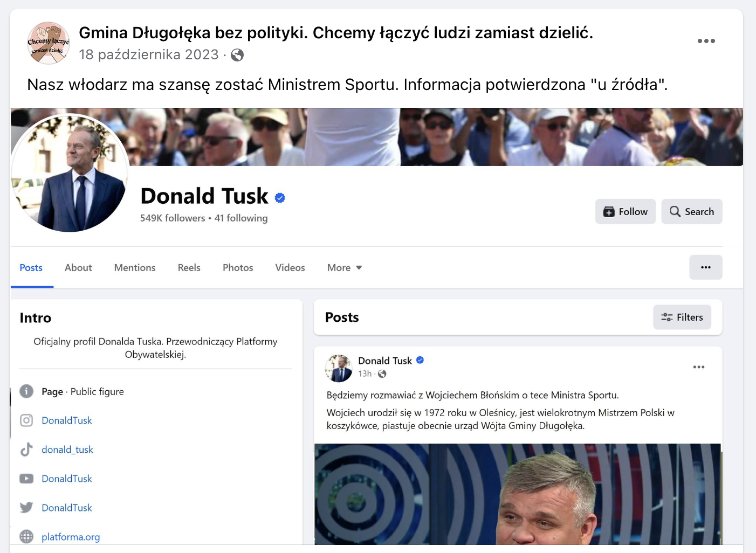Select the Reels tab
This screenshot has height=553, width=756.
point(189,268)
